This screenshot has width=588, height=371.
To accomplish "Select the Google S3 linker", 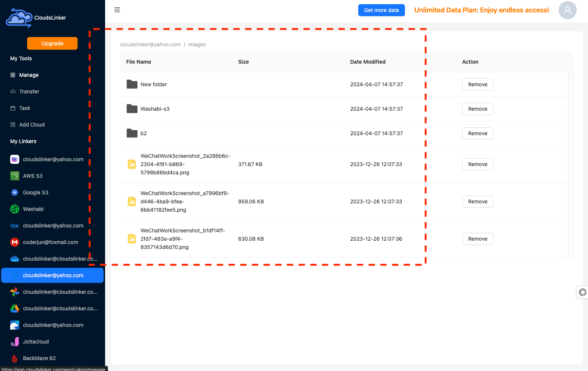I will point(35,192).
